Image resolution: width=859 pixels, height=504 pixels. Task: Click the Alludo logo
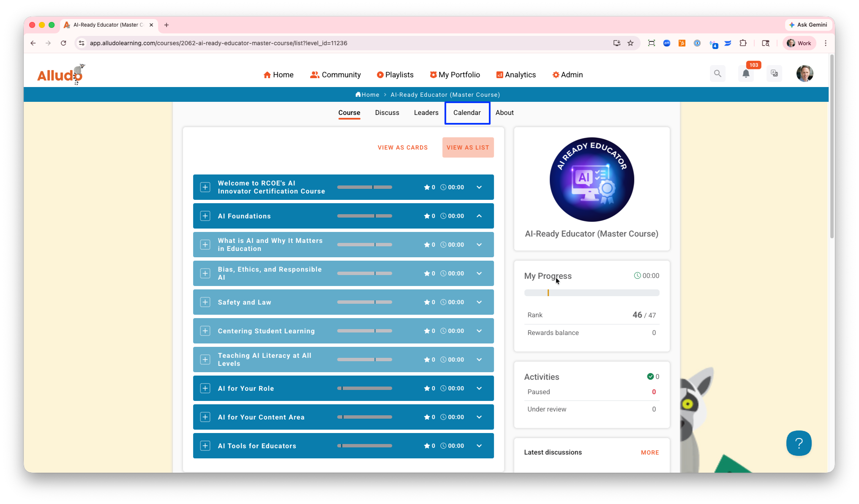pos(60,74)
